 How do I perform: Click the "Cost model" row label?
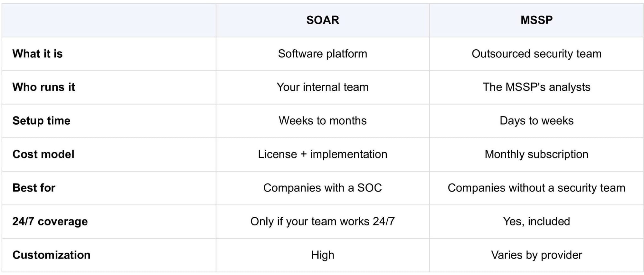(x=43, y=154)
